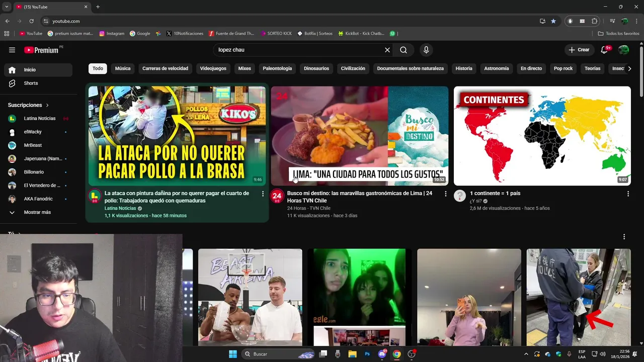Open the volume control in system tray
Image resolution: width=644 pixels, height=362 pixels.
coord(602,354)
